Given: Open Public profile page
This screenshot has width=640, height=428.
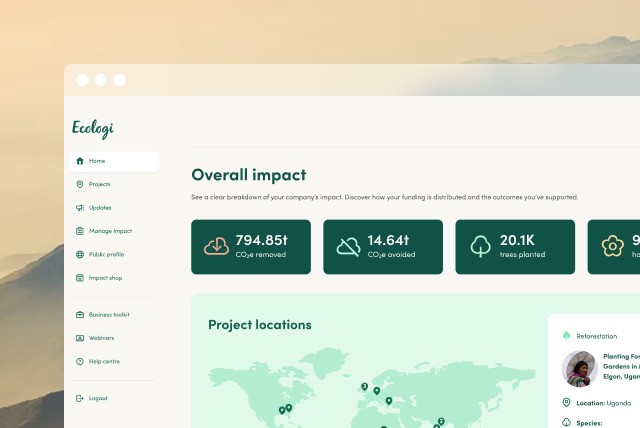Looking at the screenshot, I should 106,255.
